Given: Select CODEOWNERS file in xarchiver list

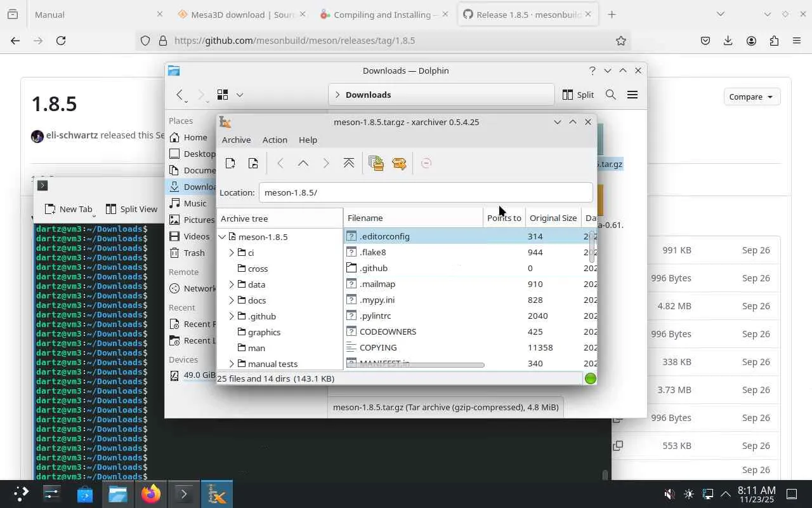Looking at the screenshot, I should [x=388, y=331].
